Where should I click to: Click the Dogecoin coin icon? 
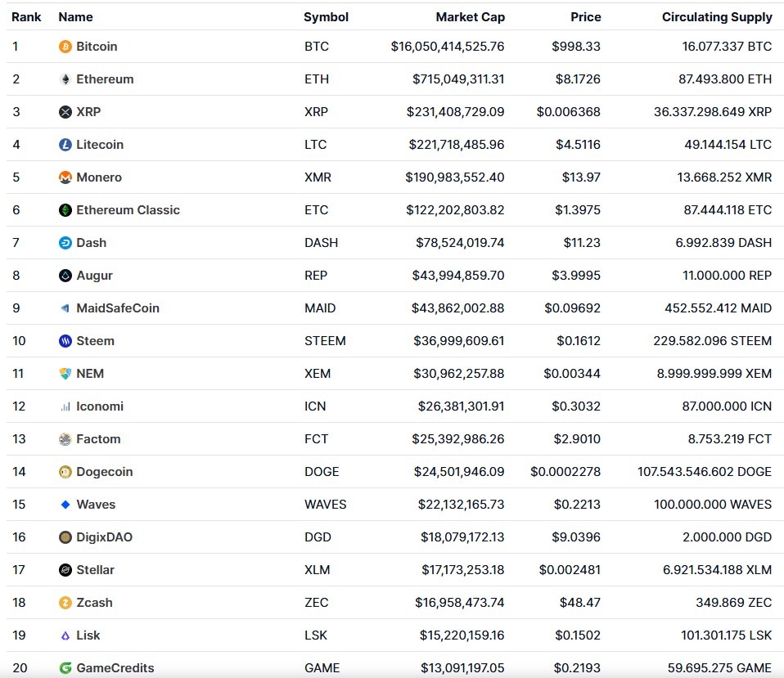coord(65,472)
